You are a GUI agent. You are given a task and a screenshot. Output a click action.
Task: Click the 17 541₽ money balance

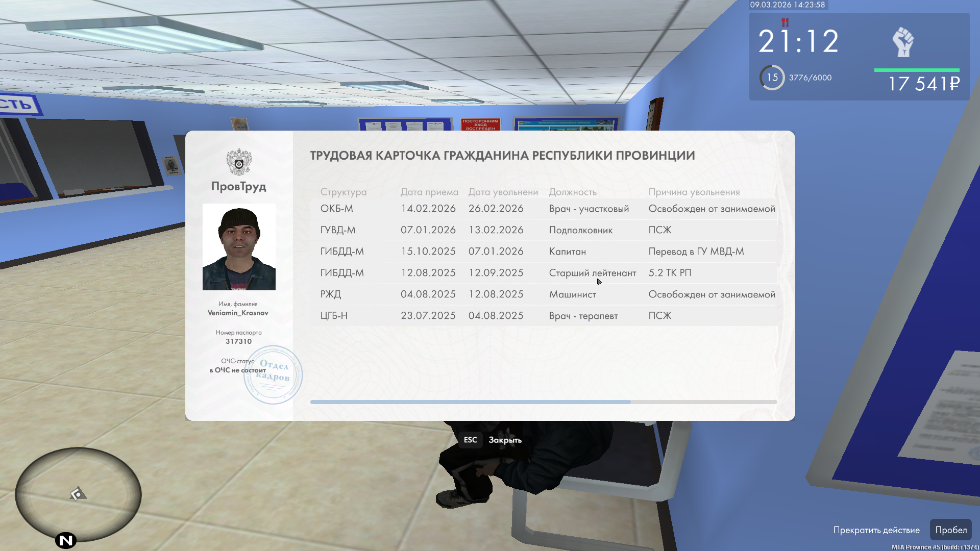pos(924,84)
